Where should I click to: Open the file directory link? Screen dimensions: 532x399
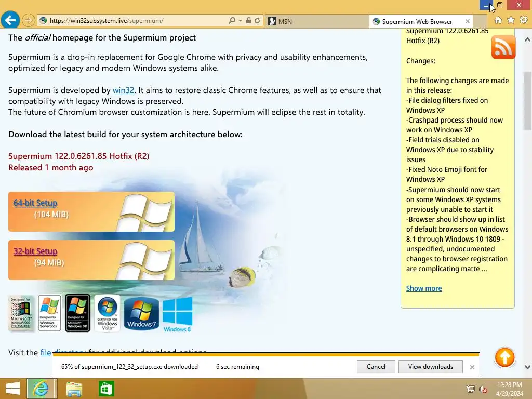pos(63,352)
